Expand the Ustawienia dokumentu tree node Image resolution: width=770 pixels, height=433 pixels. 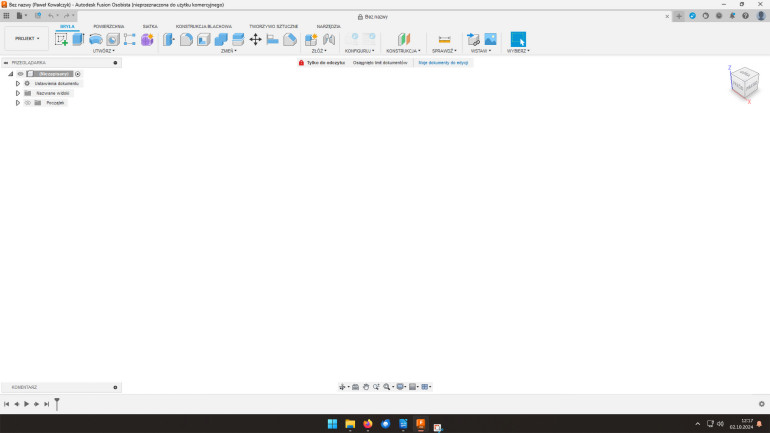(18, 83)
